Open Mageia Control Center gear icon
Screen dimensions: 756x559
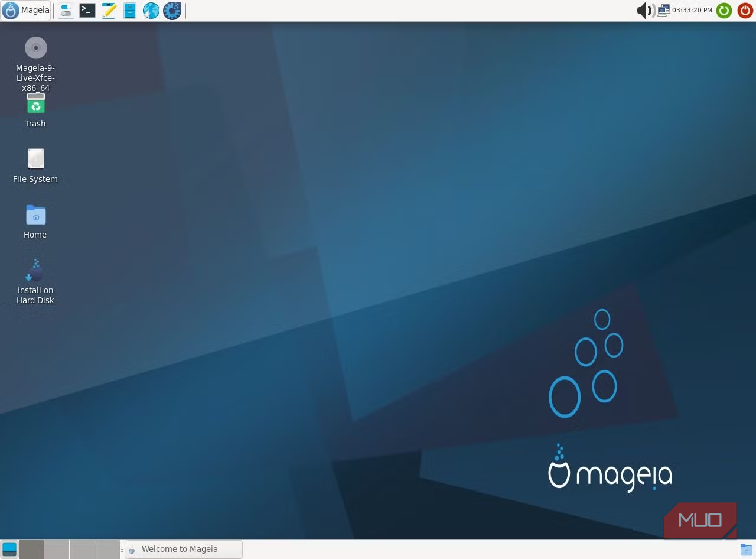pyautogui.click(x=172, y=11)
